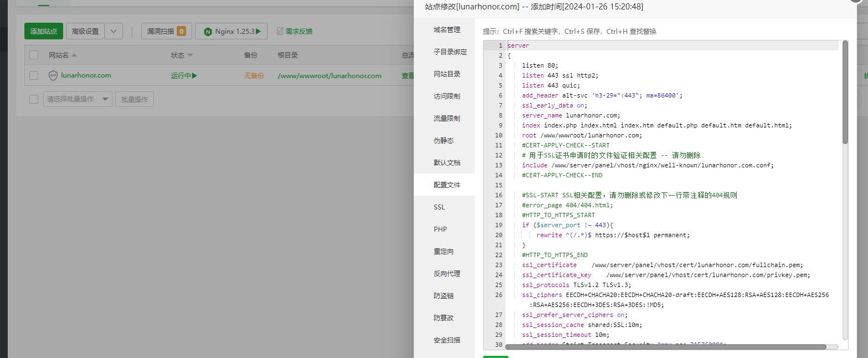Click the green play icon after 运行中
This screenshot has height=358, width=868.
(194, 75)
